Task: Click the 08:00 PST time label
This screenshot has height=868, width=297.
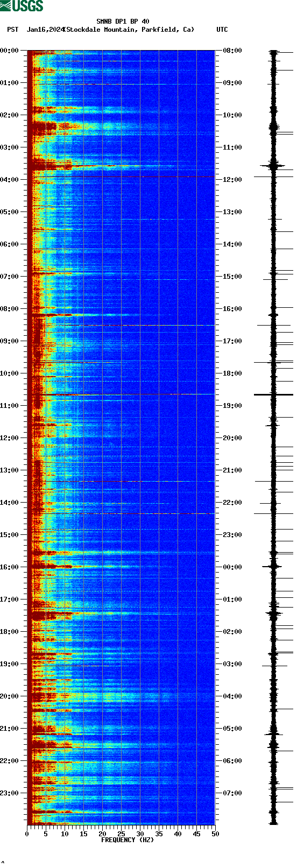Action: 10,309
